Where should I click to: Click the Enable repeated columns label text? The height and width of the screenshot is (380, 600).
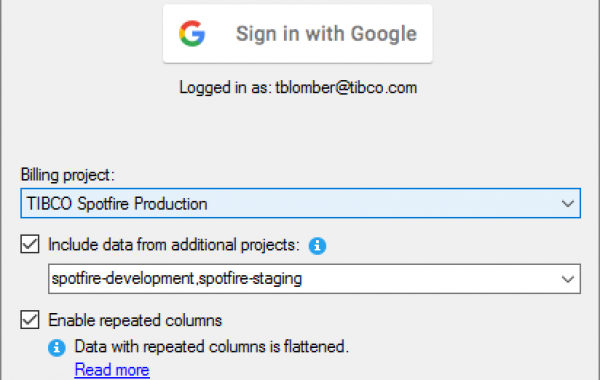(x=135, y=320)
